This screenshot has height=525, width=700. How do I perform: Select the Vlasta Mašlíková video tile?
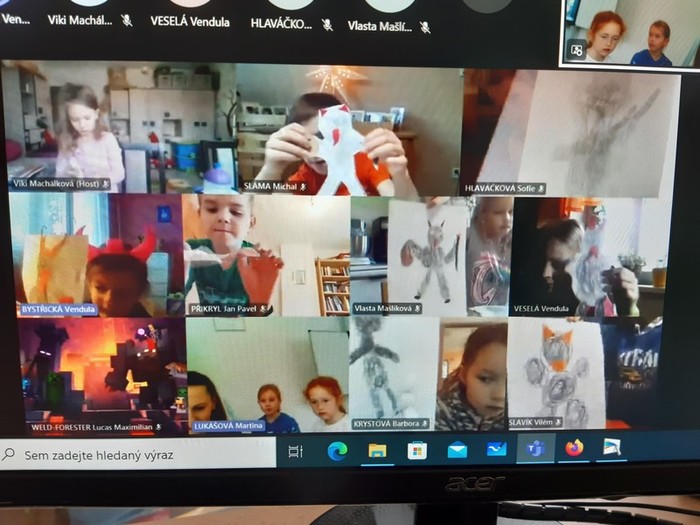430,257
